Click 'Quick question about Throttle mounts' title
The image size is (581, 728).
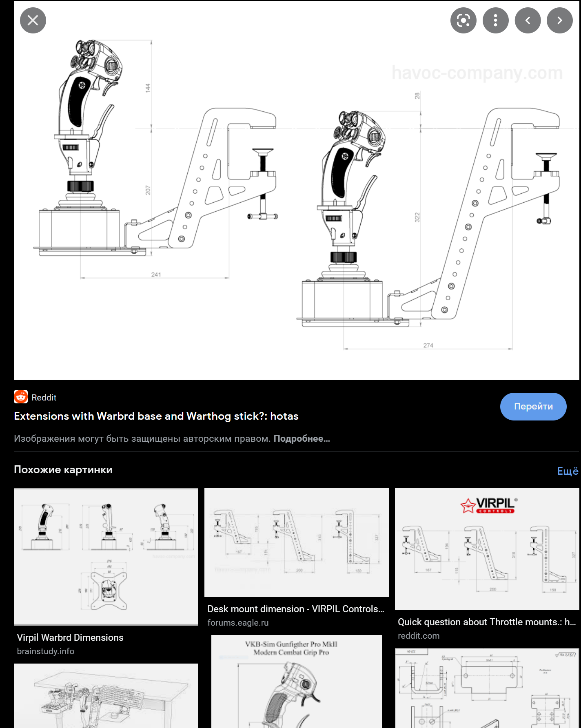487,622
